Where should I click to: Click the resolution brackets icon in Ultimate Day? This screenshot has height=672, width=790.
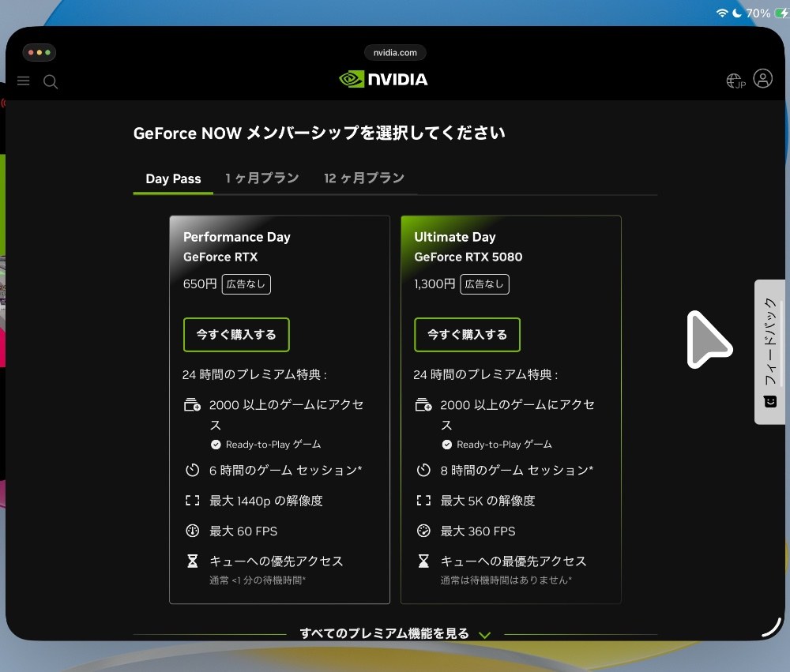423,500
